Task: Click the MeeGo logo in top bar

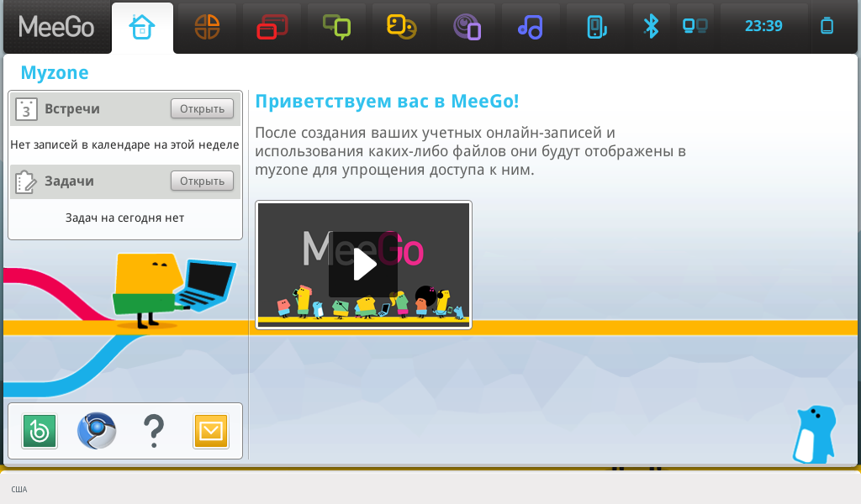Action: point(56,27)
